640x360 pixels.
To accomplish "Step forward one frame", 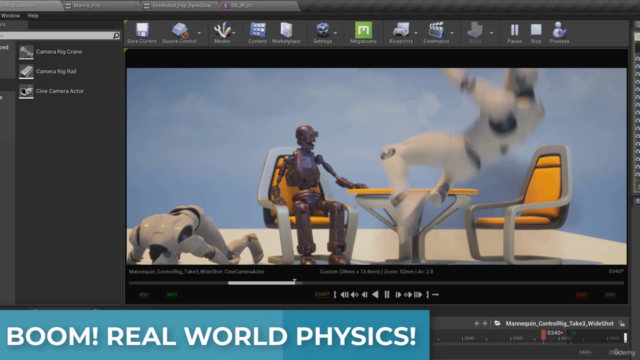I will [x=398, y=295].
